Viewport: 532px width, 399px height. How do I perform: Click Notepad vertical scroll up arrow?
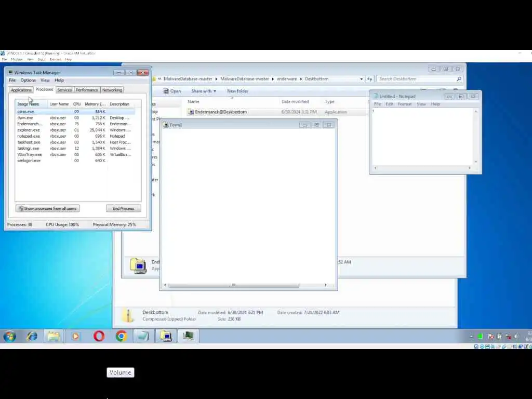[476, 111]
